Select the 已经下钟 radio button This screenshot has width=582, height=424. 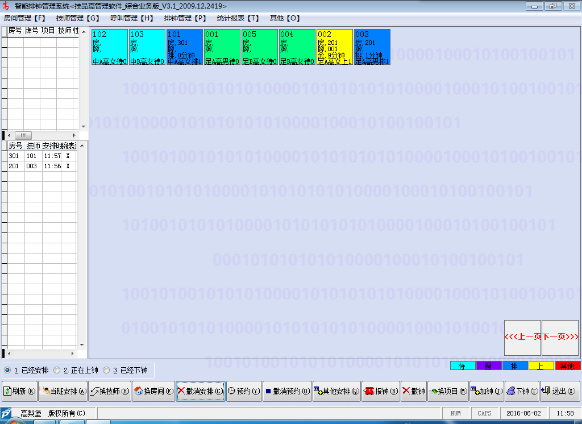coord(107,370)
